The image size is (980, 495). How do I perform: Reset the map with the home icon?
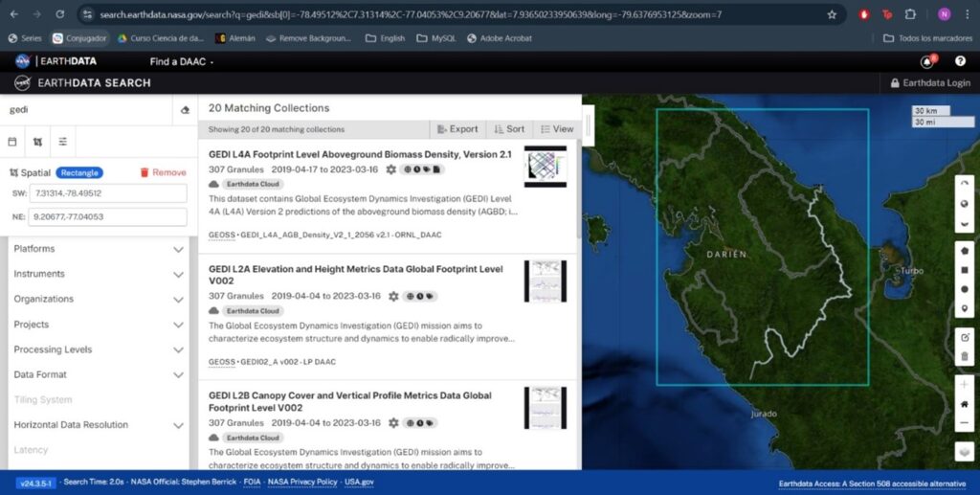[x=964, y=404]
